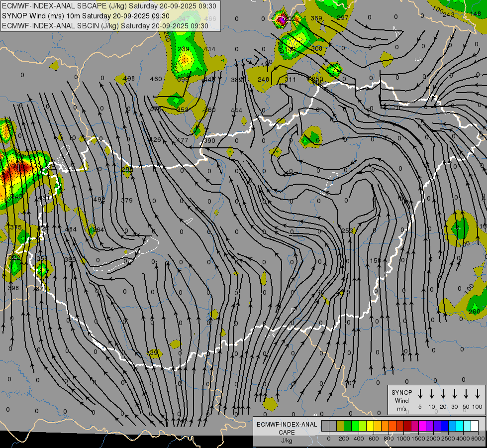Click the map value 379
The width and height of the screenshot is (487, 448).
[x=127, y=200]
